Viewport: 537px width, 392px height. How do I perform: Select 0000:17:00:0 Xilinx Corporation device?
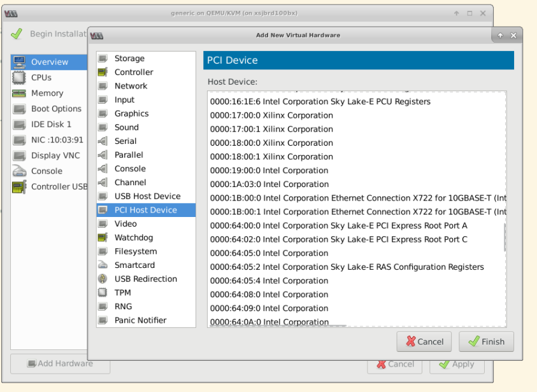(271, 116)
